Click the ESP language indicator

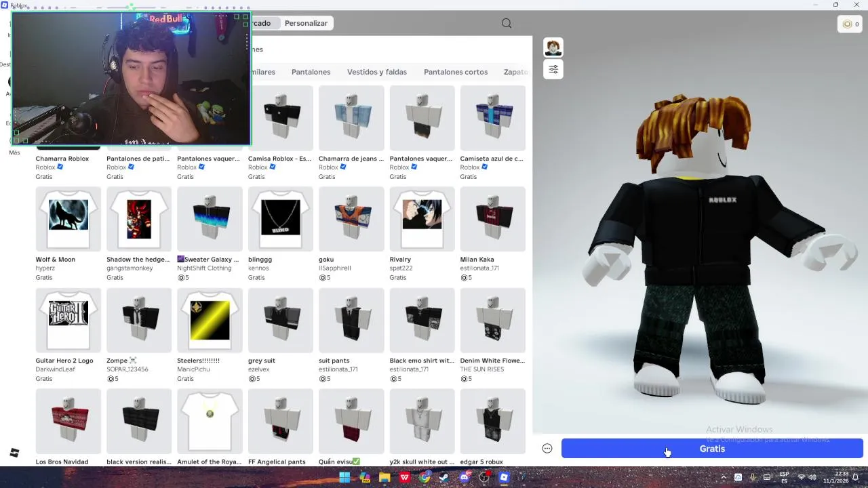(x=784, y=477)
